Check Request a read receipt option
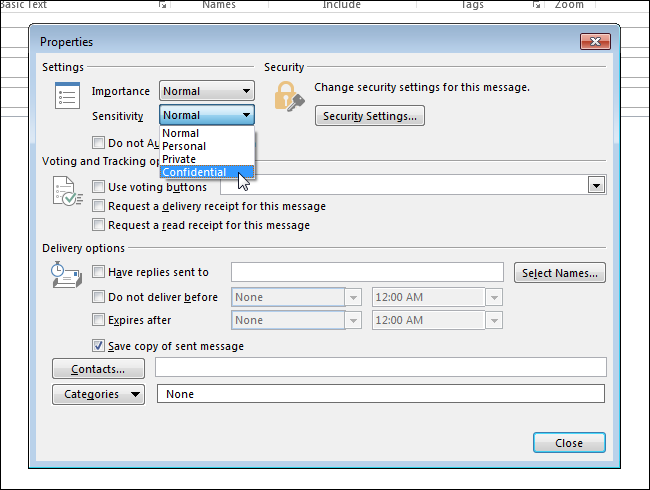The width and height of the screenshot is (650, 490). (x=98, y=225)
